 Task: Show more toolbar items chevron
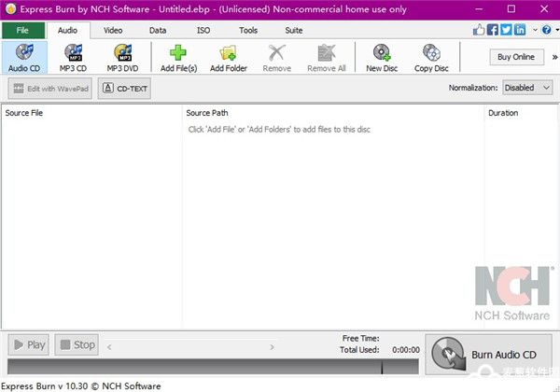click(554, 57)
